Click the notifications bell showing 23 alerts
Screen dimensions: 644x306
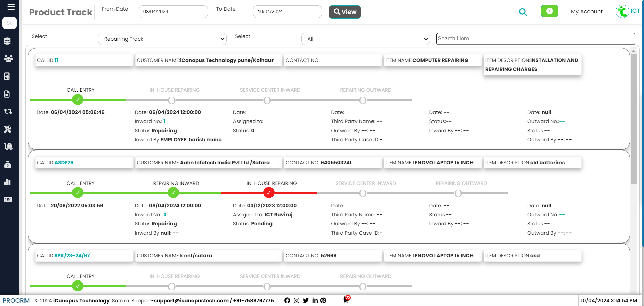[x=346, y=300]
